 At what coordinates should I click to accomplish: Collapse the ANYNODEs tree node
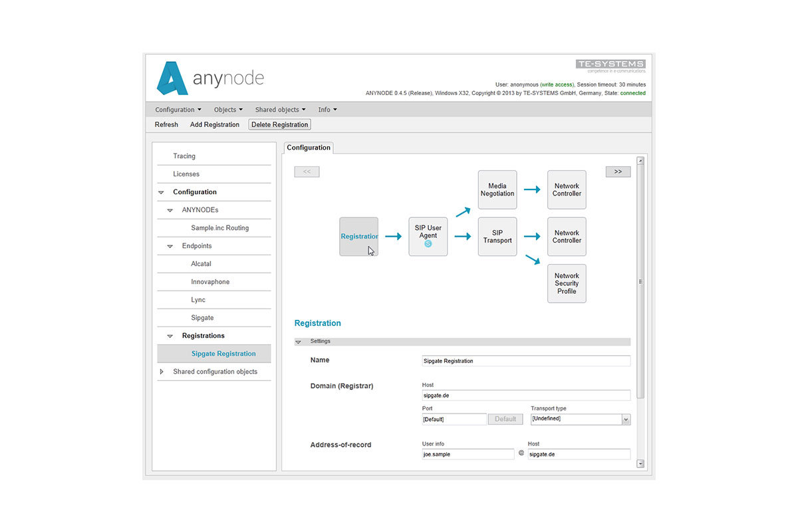click(x=170, y=210)
